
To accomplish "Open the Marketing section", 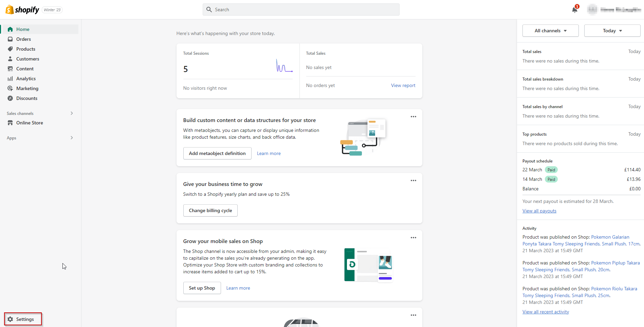I will coord(27,88).
